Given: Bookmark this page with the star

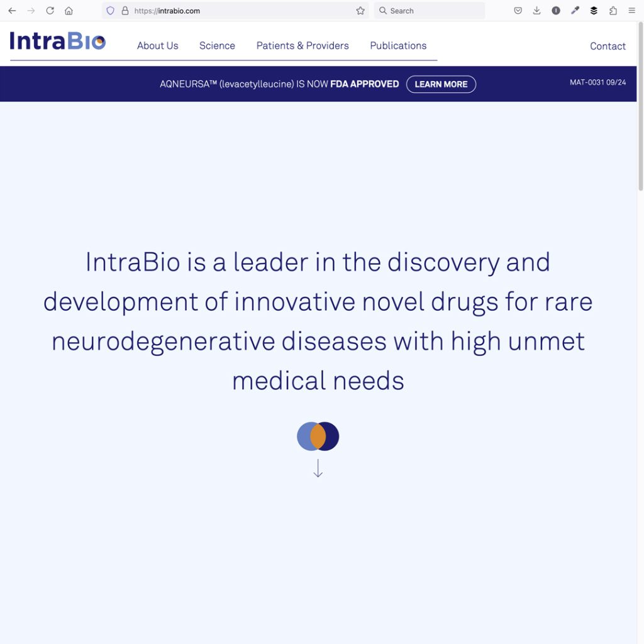Looking at the screenshot, I should (x=360, y=11).
